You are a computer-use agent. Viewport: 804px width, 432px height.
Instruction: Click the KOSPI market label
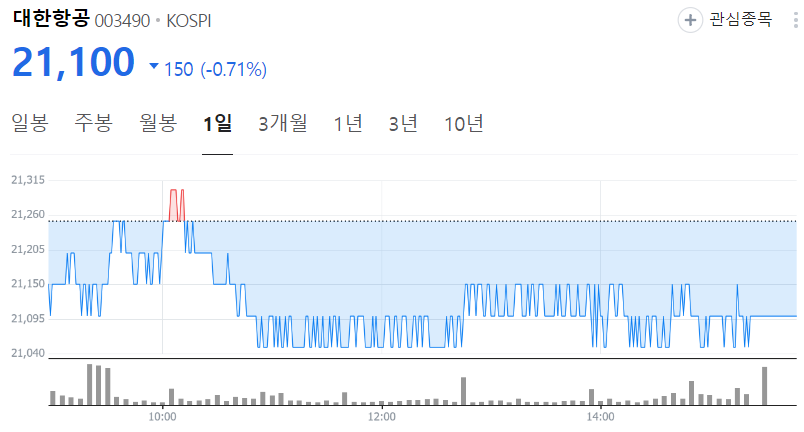(x=189, y=21)
